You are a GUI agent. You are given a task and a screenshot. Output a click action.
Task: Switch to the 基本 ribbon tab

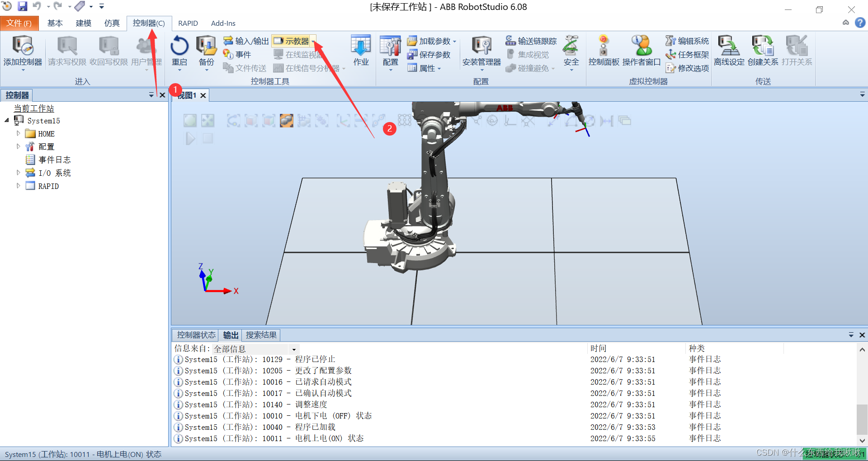click(55, 23)
